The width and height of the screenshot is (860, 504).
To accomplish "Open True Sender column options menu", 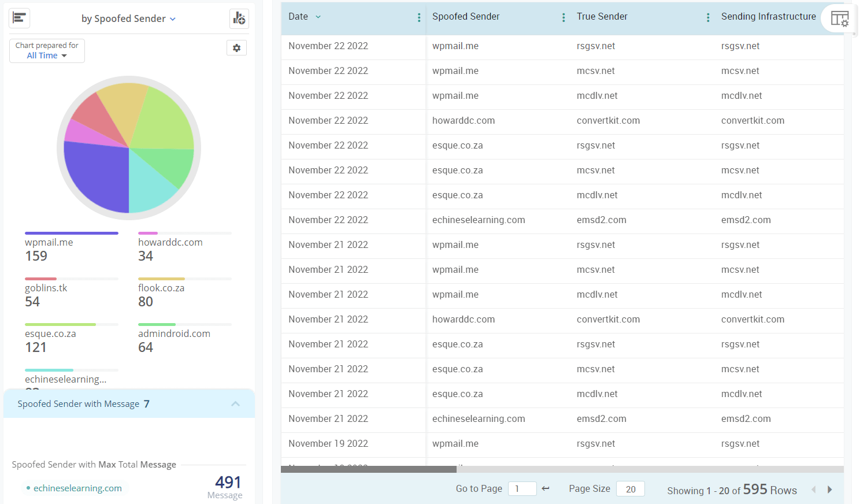I will tap(708, 17).
